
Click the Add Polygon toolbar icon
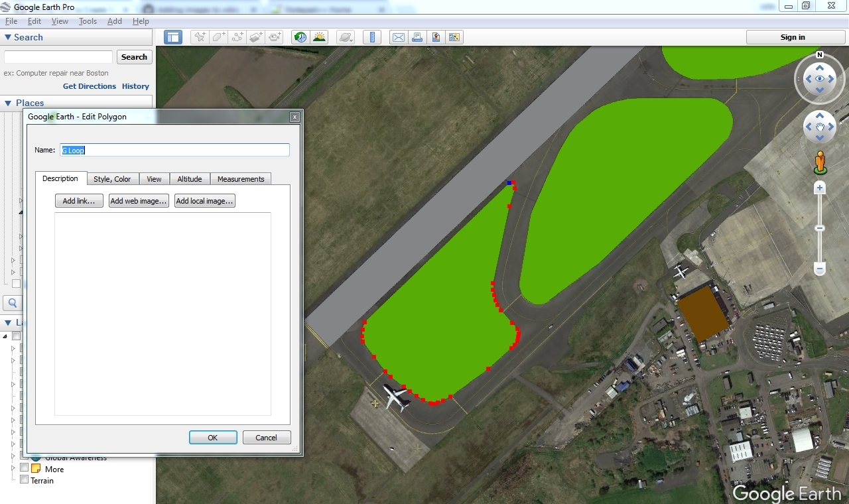[218, 37]
